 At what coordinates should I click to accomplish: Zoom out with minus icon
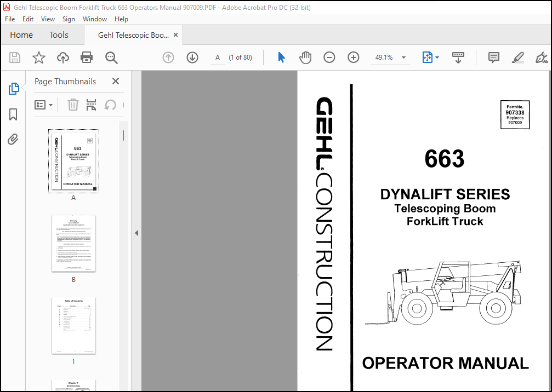329,57
